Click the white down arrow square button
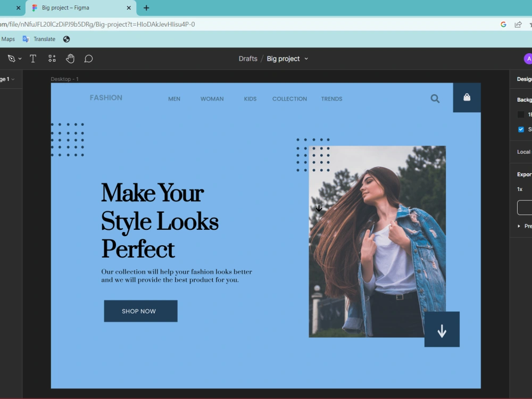This screenshot has height=399, width=532. [442, 329]
